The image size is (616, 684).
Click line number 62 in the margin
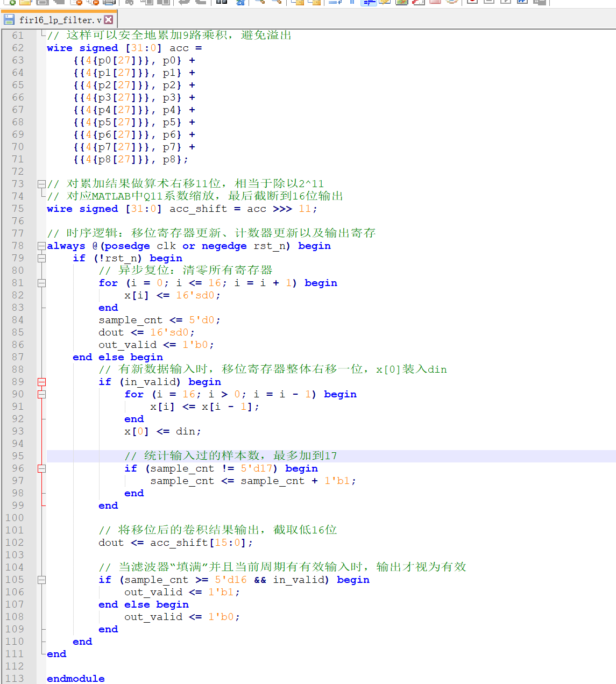pos(18,48)
